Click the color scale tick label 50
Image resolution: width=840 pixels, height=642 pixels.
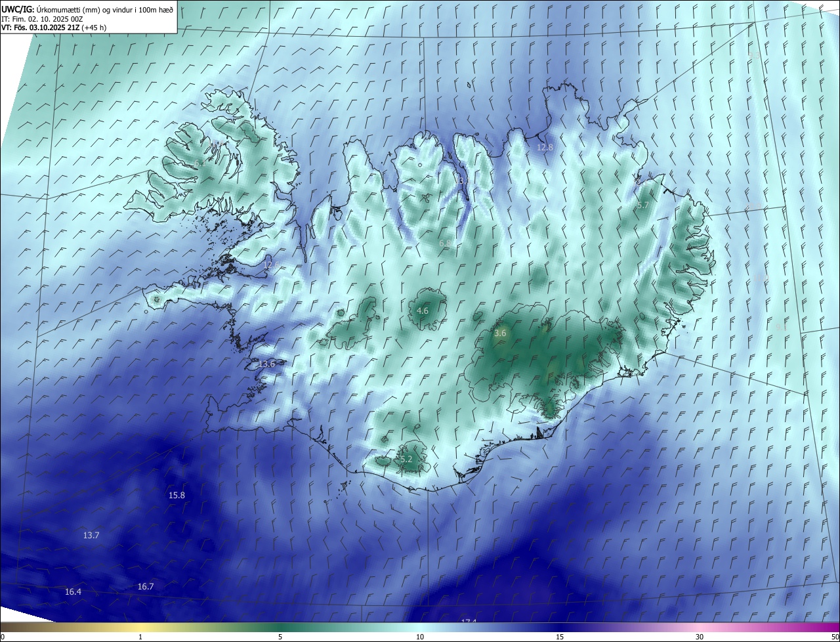click(835, 637)
